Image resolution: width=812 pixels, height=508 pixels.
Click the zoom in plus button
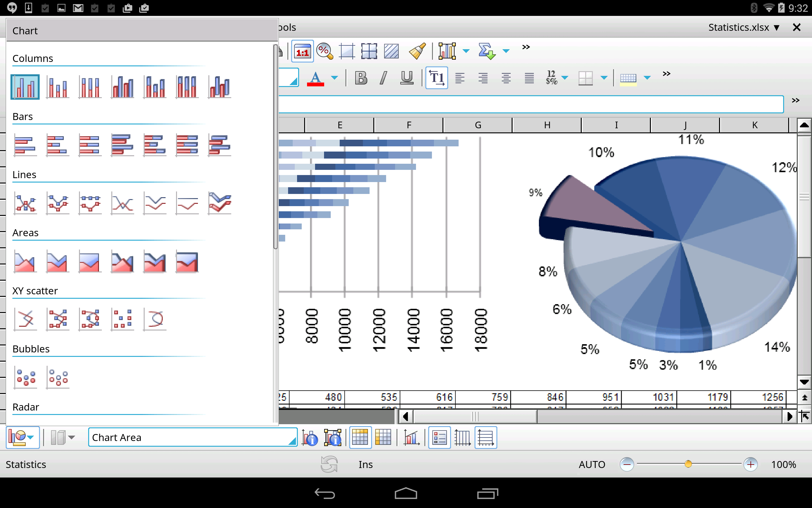coord(750,464)
